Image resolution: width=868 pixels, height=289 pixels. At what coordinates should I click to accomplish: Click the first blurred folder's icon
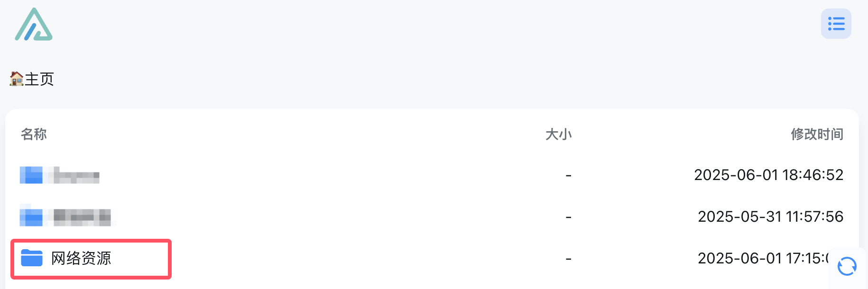(31, 175)
